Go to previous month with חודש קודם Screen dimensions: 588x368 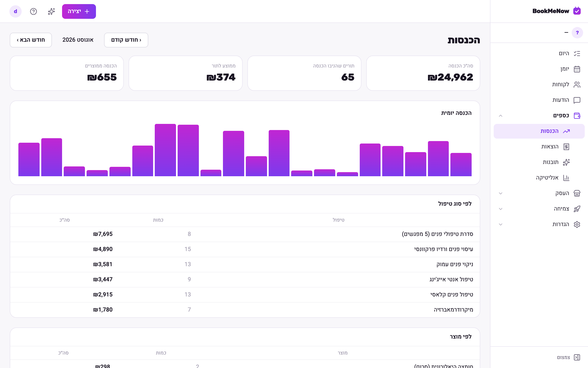click(126, 40)
